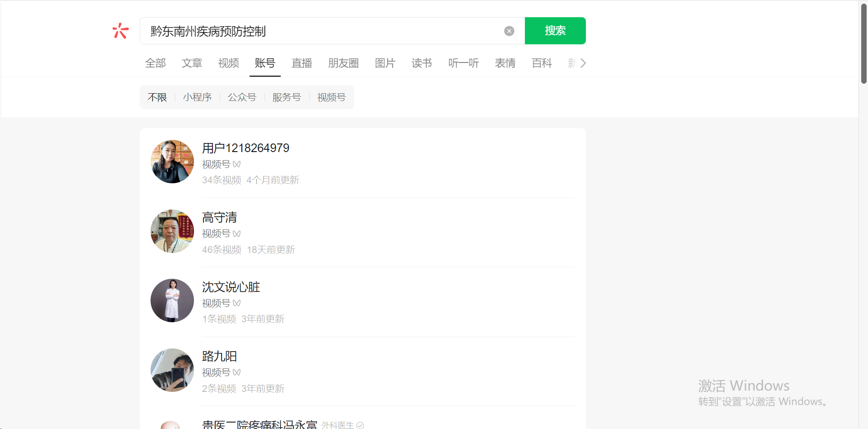Viewport: 868px width, 429px height.
Task: Switch to the 表情 tab
Action: tap(505, 63)
